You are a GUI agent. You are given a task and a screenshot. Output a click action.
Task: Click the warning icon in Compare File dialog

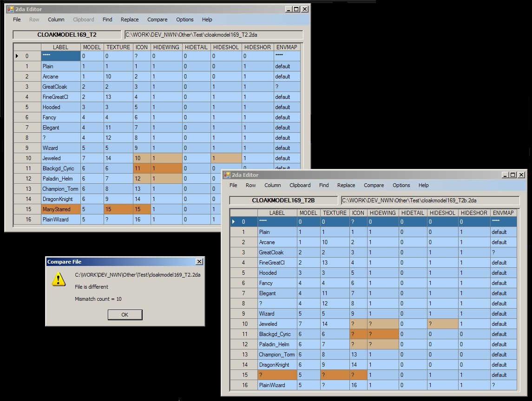[59, 279]
